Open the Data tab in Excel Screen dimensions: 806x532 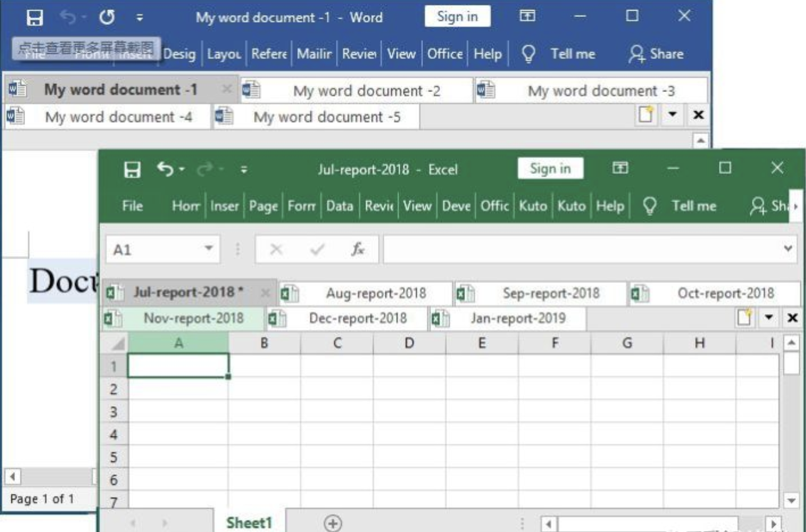coord(340,206)
